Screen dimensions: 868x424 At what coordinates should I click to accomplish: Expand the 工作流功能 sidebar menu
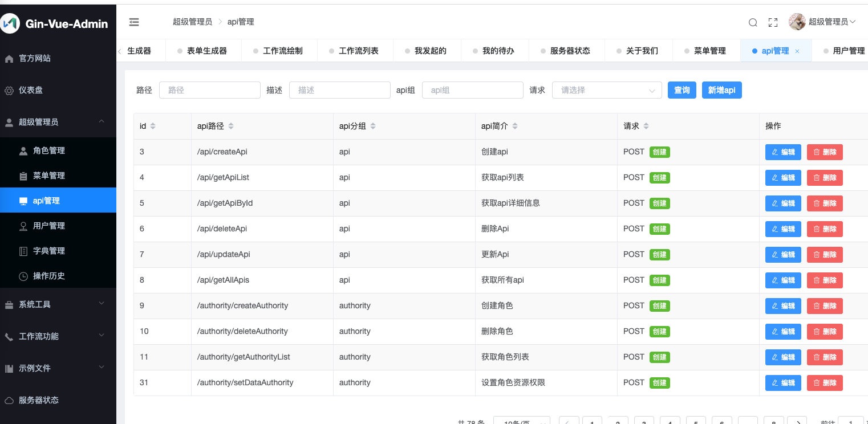58,336
